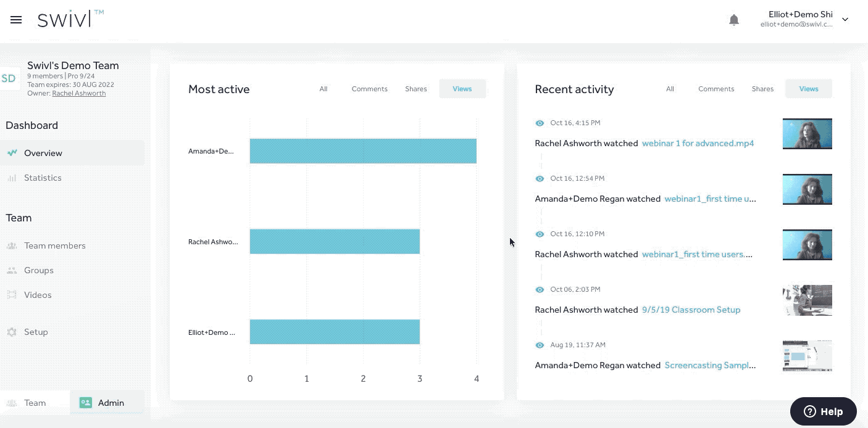Viewport: 868px width, 428px height.
Task: Open the Help widget
Action: coord(823,411)
